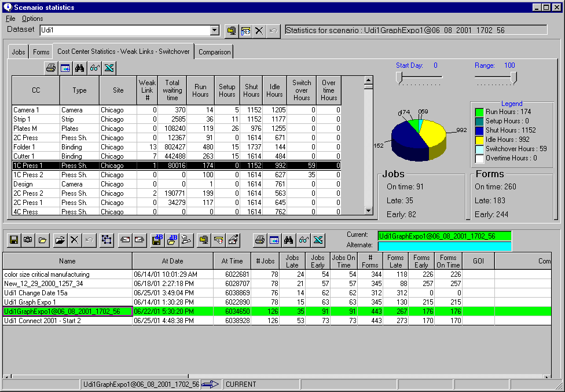Click the Range slider handle
Image resolution: width=565 pixels, height=392 pixels.
click(x=513, y=78)
